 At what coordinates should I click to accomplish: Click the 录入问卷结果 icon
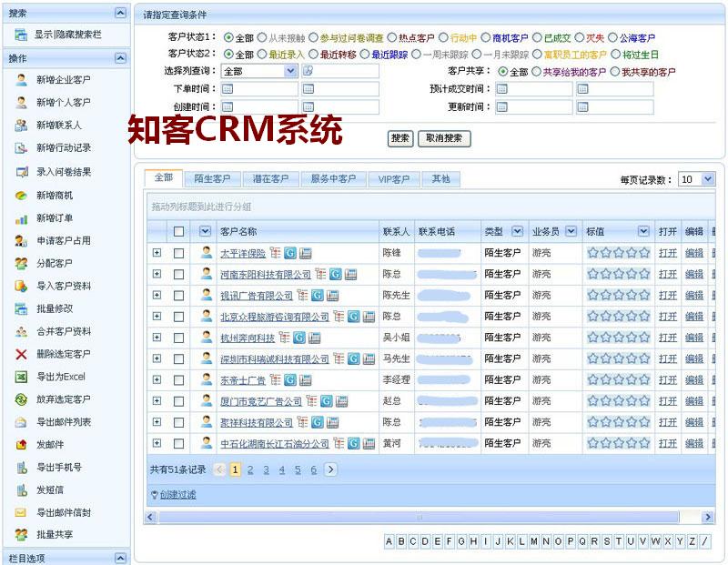[21, 172]
